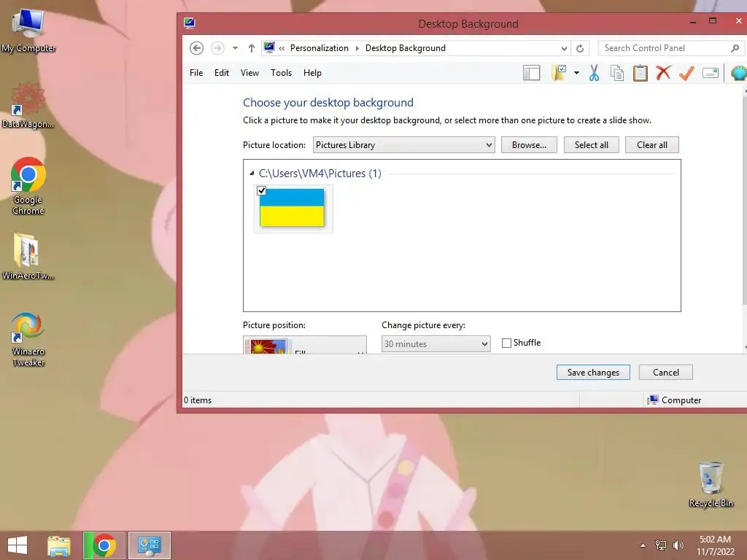
Task: Switch to Chrome in the taskbar
Action: pos(104,545)
